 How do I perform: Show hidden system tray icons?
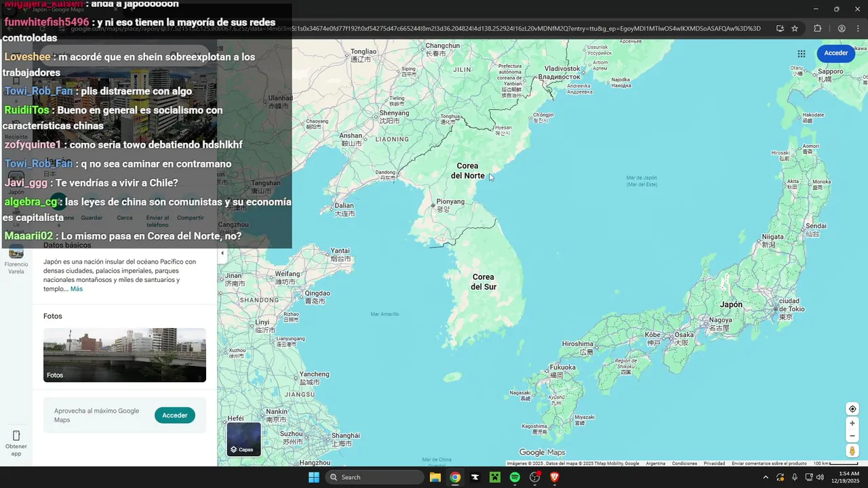pyautogui.click(x=766, y=477)
